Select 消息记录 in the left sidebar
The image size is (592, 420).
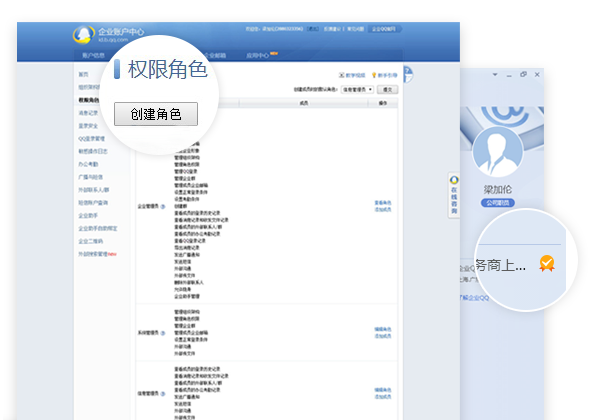coord(88,113)
